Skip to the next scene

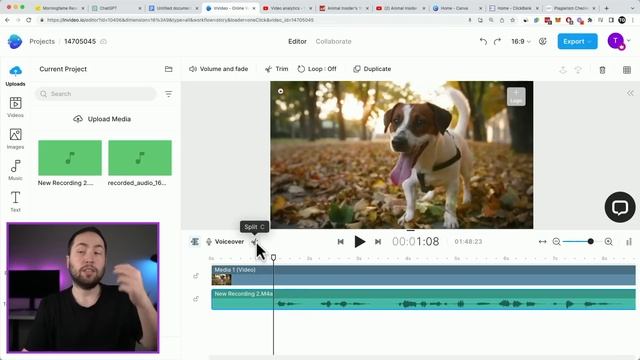point(378,242)
